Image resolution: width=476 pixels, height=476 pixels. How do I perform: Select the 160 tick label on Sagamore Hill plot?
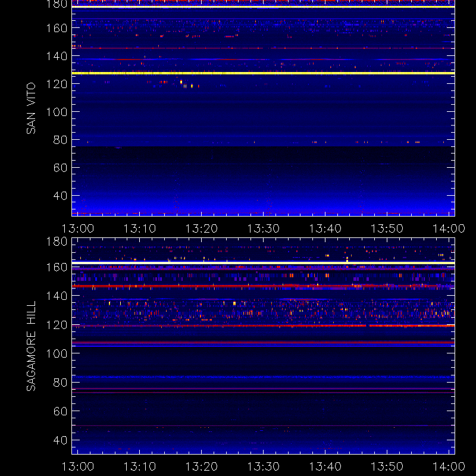[57, 267]
